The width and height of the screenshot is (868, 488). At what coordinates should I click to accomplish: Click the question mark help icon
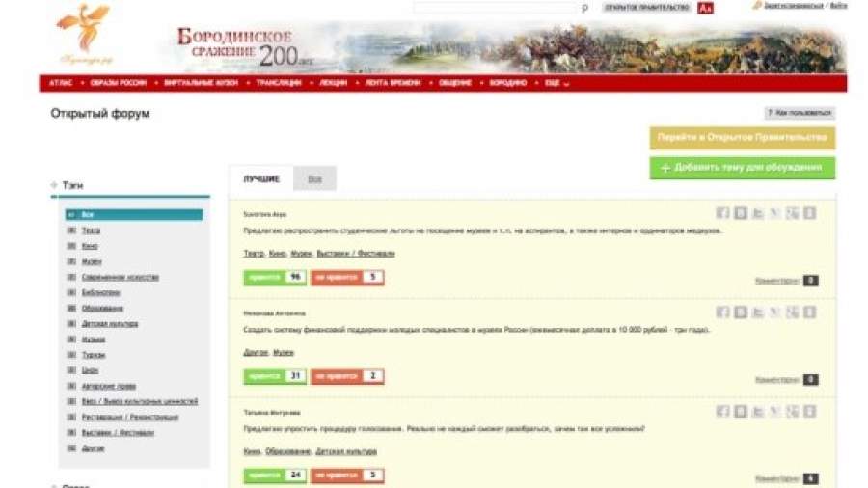(770, 113)
